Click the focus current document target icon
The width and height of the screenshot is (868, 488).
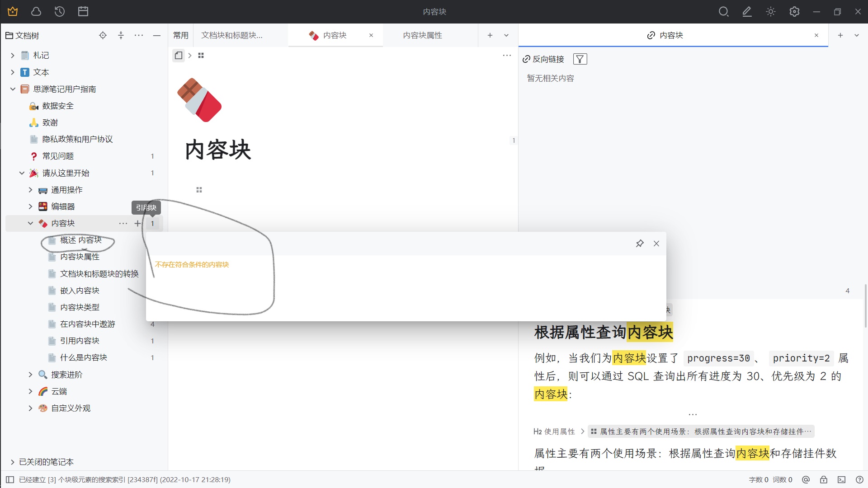pyautogui.click(x=103, y=35)
